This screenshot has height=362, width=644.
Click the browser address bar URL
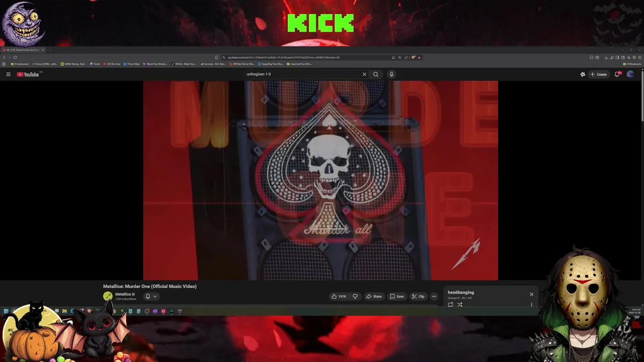284,57
